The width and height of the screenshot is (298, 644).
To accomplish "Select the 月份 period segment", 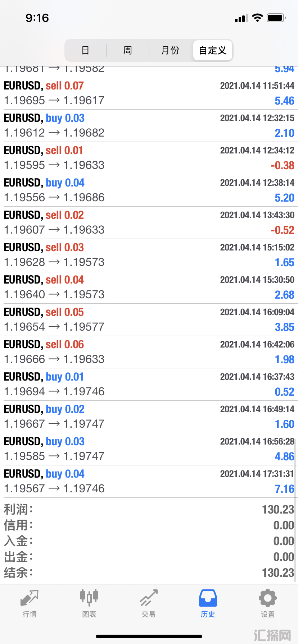I will pos(170,50).
